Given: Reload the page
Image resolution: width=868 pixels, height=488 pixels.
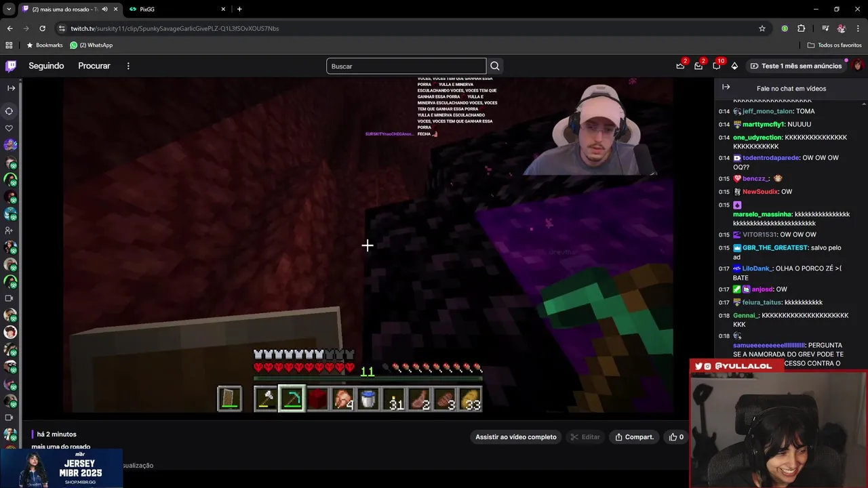Looking at the screenshot, I should click(42, 28).
